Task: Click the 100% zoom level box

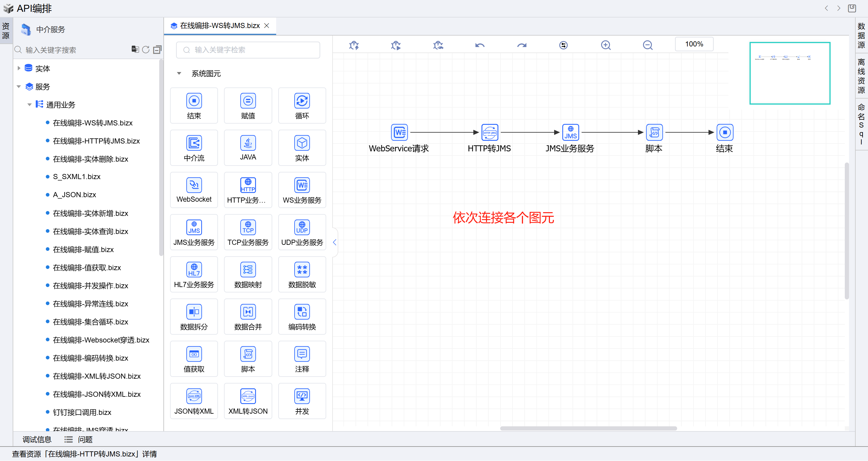Action: coord(694,44)
